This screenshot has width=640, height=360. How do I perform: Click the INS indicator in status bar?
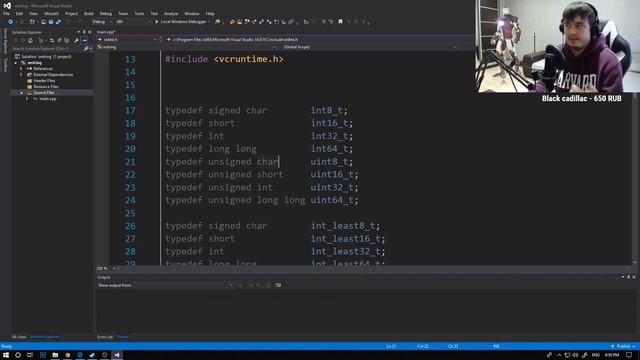click(x=496, y=346)
